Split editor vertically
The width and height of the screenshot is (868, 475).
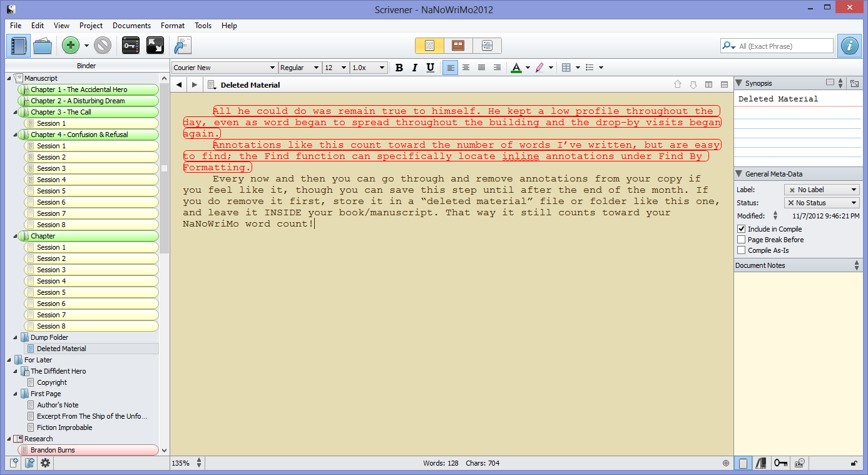click(x=708, y=85)
